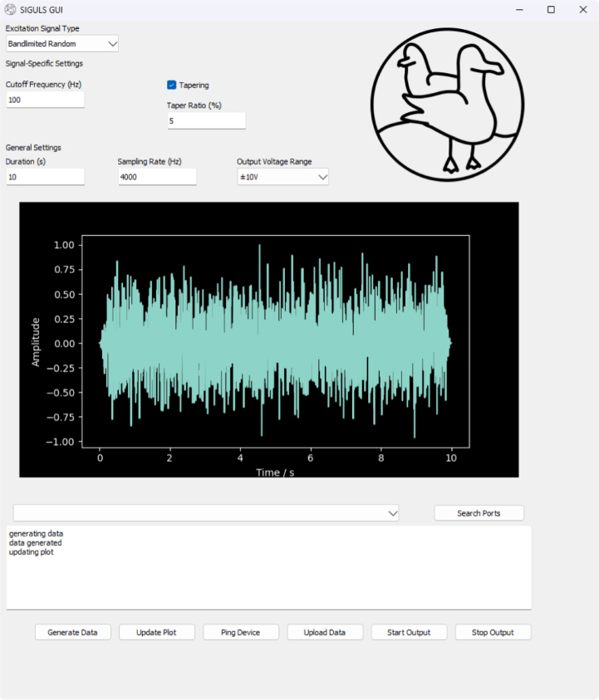Click the 'updating plot' log line
The width and height of the screenshot is (599, 700).
32,552
